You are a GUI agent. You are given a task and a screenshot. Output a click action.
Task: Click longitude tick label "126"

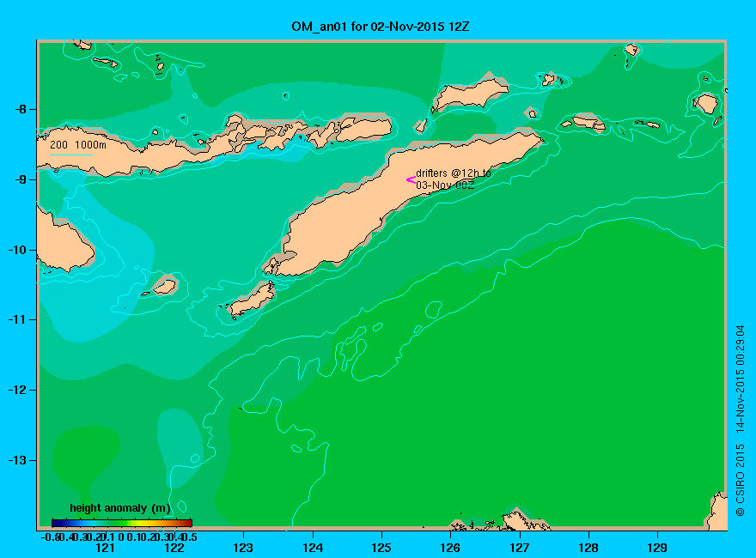pos(450,548)
